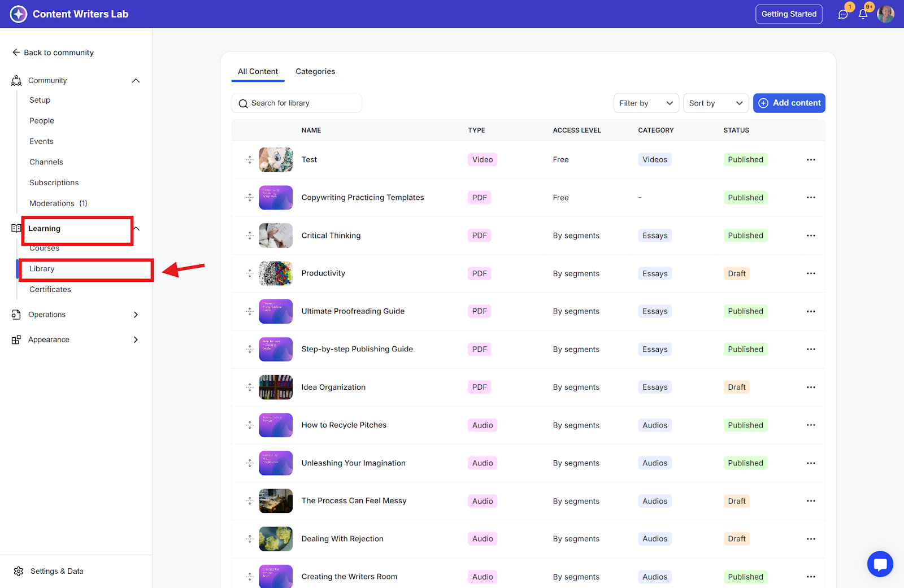The image size is (904, 588).
Task: Click the drag handle for Test row
Action: tap(250, 160)
